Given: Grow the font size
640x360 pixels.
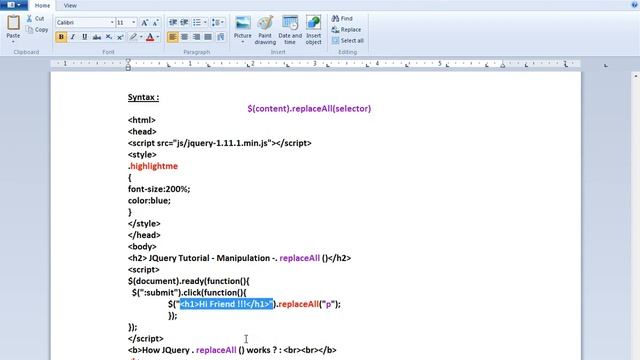Looking at the screenshot, I should 144,23.
